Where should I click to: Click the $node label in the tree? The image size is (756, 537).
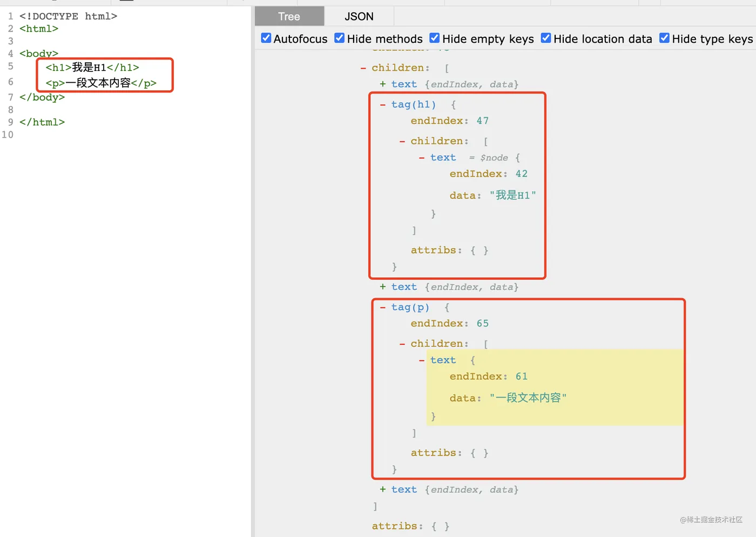coord(494,158)
